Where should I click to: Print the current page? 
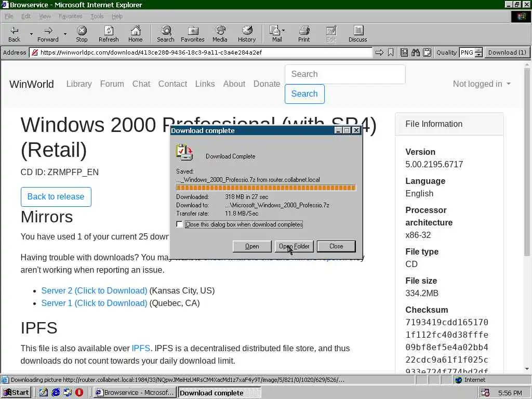[x=304, y=34]
